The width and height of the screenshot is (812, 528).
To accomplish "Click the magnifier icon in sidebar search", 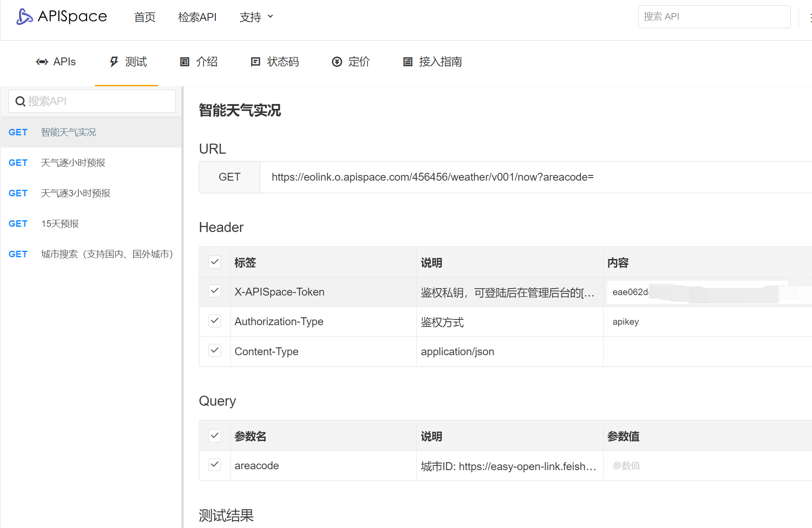I will (20, 101).
